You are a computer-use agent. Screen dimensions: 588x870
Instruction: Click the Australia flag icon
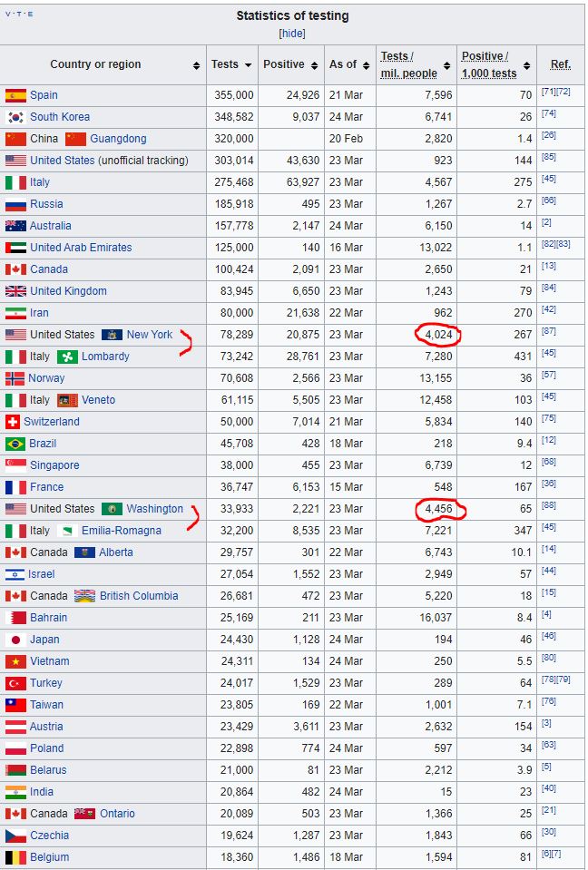[15, 226]
